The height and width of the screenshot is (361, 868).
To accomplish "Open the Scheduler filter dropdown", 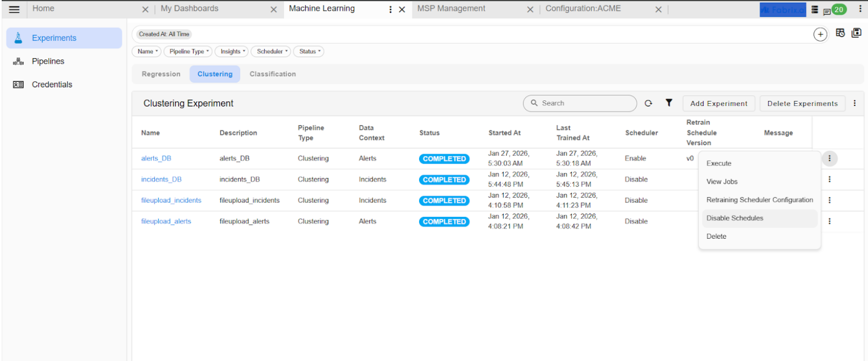I will (x=271, y=51).
